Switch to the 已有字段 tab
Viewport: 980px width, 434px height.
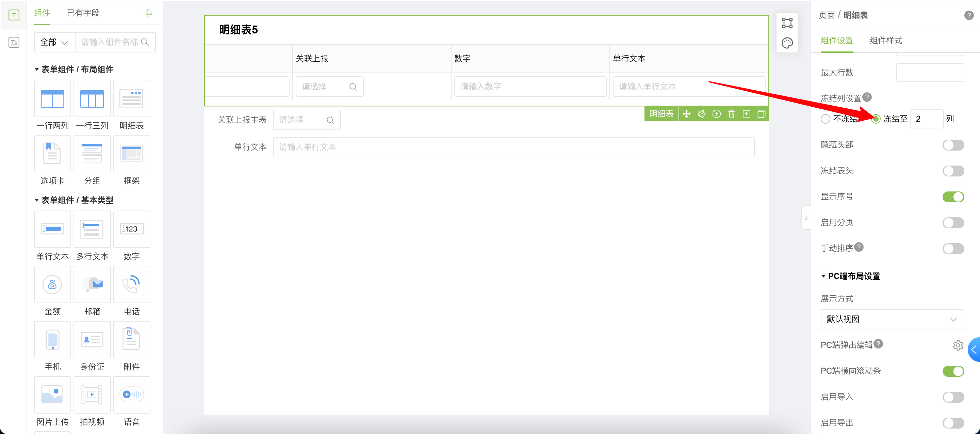[x=83, y=13]
